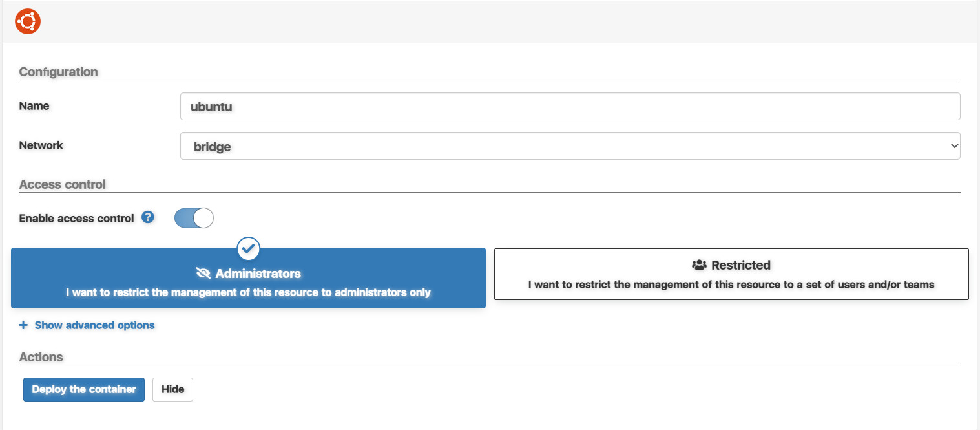Click the crossed-eye icon beside Administrators

click(x=203, y=273)
